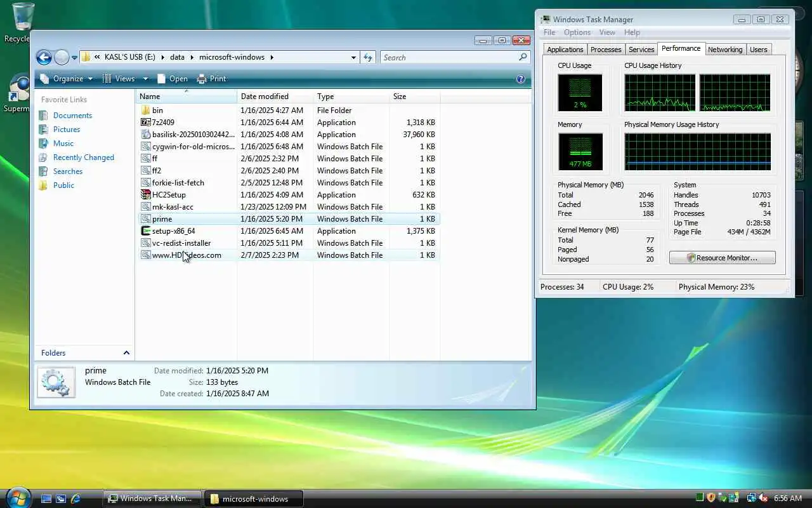Refresh the folder with the refresh button
812x508 pixels.
[368, 57]
